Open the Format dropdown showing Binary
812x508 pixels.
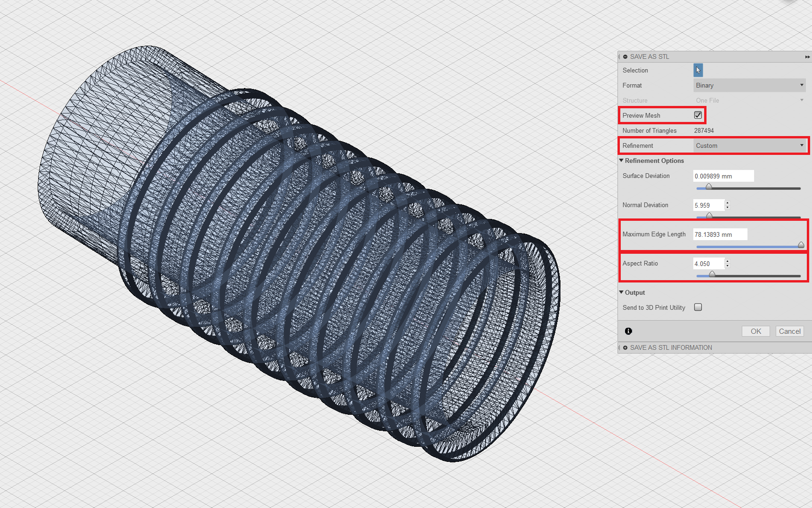point(749,85)
